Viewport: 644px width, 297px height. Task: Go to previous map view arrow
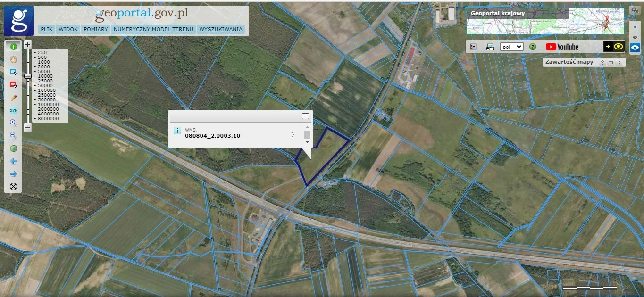(x=13, y=161)
